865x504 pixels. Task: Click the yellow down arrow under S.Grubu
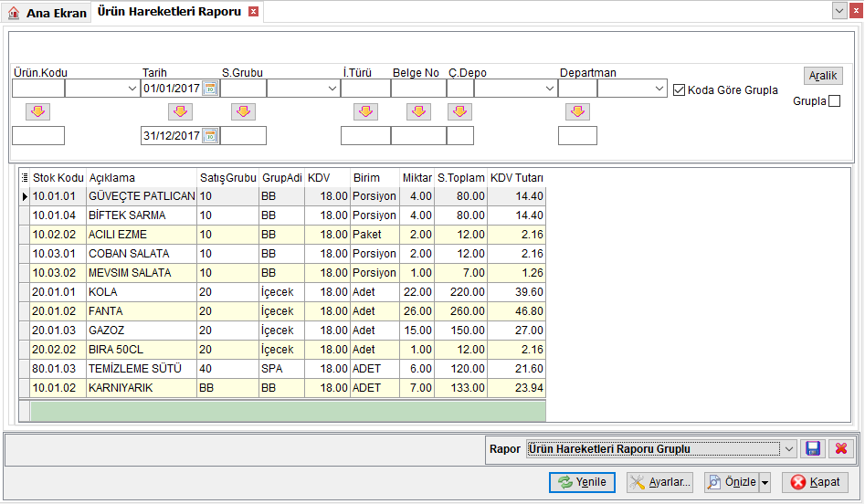243,112
